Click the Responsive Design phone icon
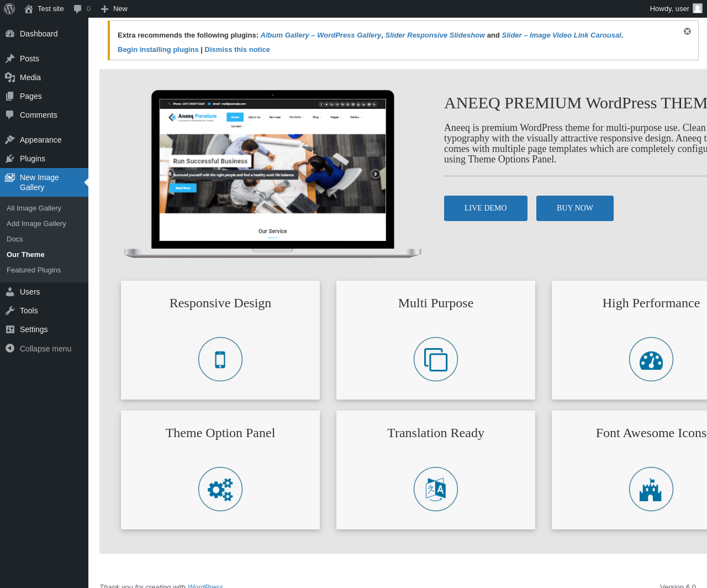Image resolution: width=707 pixels, height=588 pixels. (x=220, y=359)
